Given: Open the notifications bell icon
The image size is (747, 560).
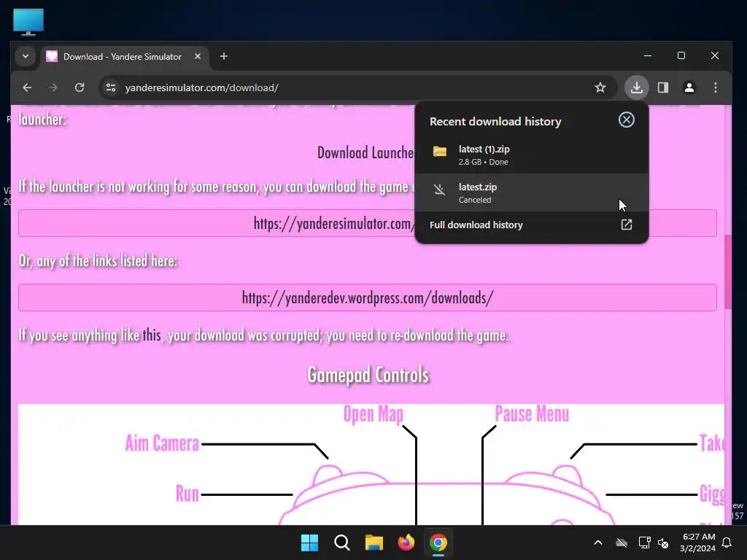Looking at the screenshot, I should [x=727, y=542].
